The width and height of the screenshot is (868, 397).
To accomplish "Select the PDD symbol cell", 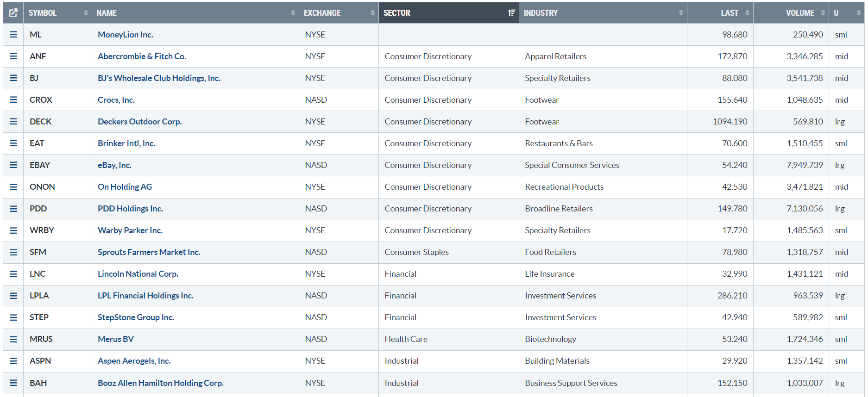I will 38,209.
